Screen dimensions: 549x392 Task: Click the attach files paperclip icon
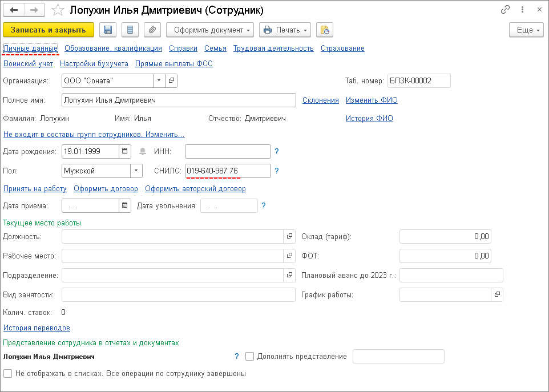[x=152, y=30]
